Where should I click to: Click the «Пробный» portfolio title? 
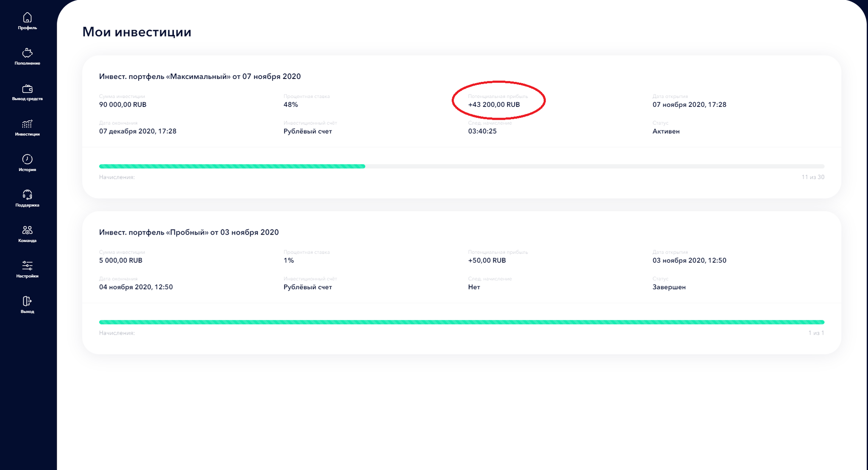(189, 232)
